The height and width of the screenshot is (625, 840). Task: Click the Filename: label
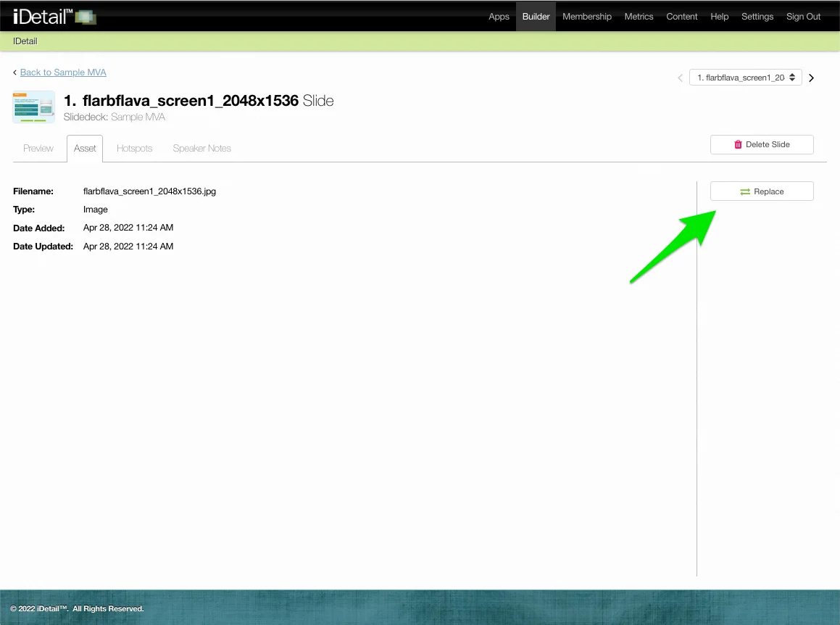click(33, 191)
